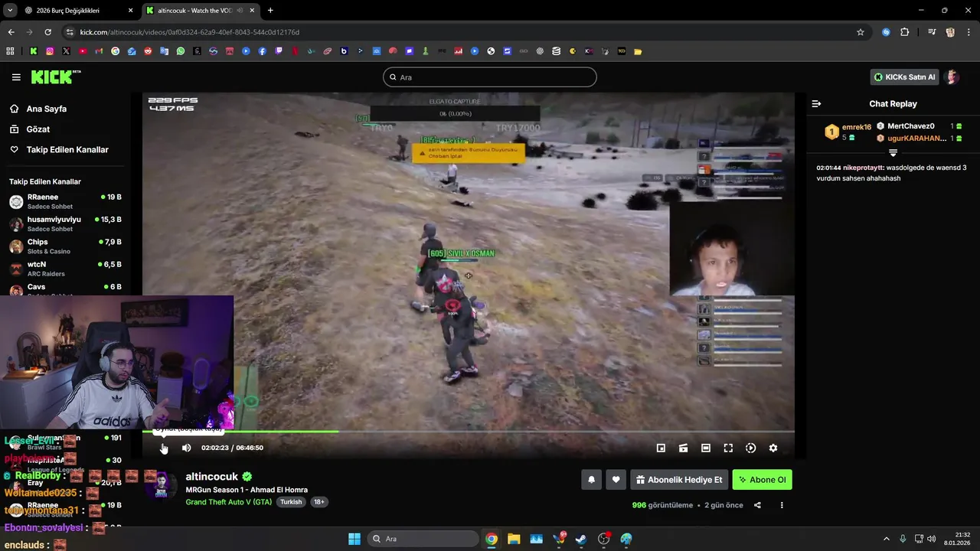Viewport: 980px width, 551px height.
Task: Open the Windows Start menu
Action: point(354,539)
